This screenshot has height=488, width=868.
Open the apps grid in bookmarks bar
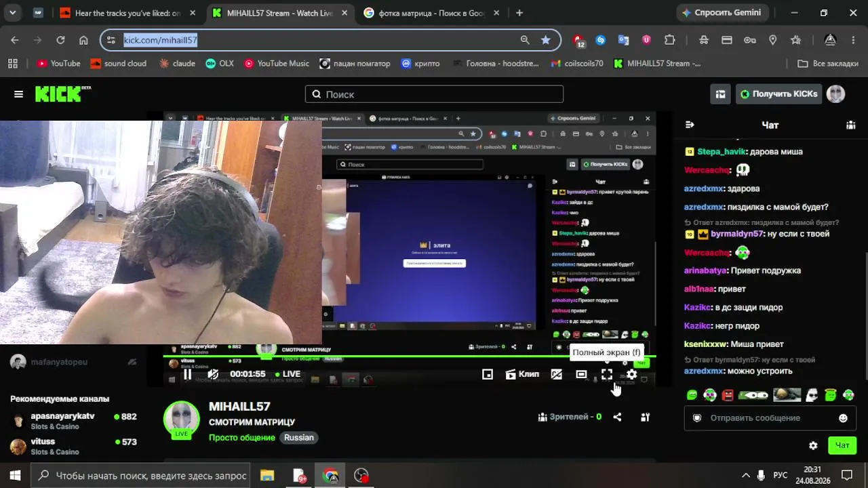point(12,64)
